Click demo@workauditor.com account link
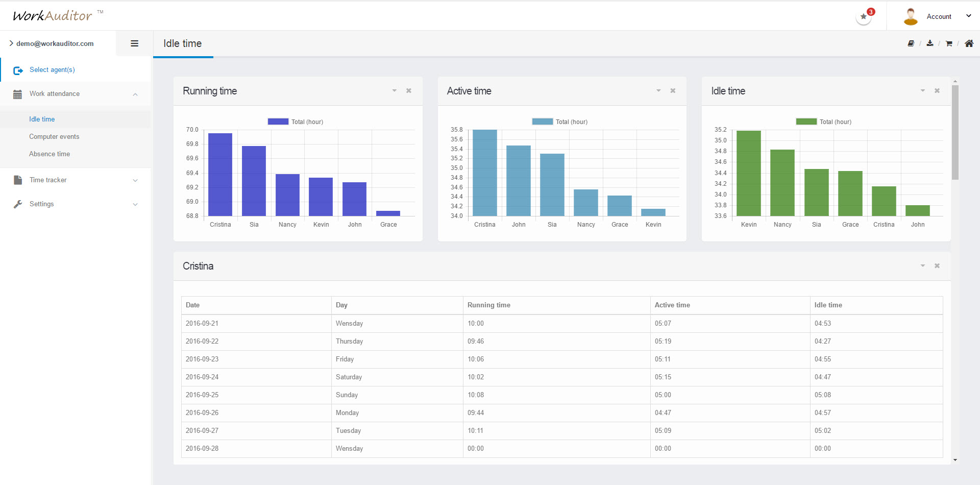Image resolution: width=980 pixels, height=485 pixels. (55, 43)
